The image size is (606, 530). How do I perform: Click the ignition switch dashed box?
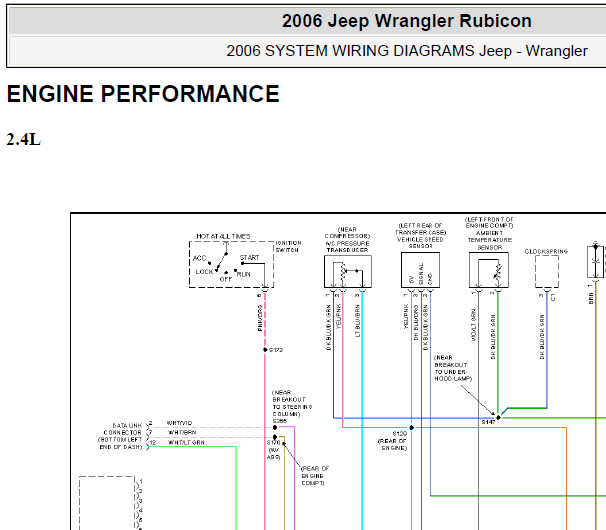tap(231, 264)
